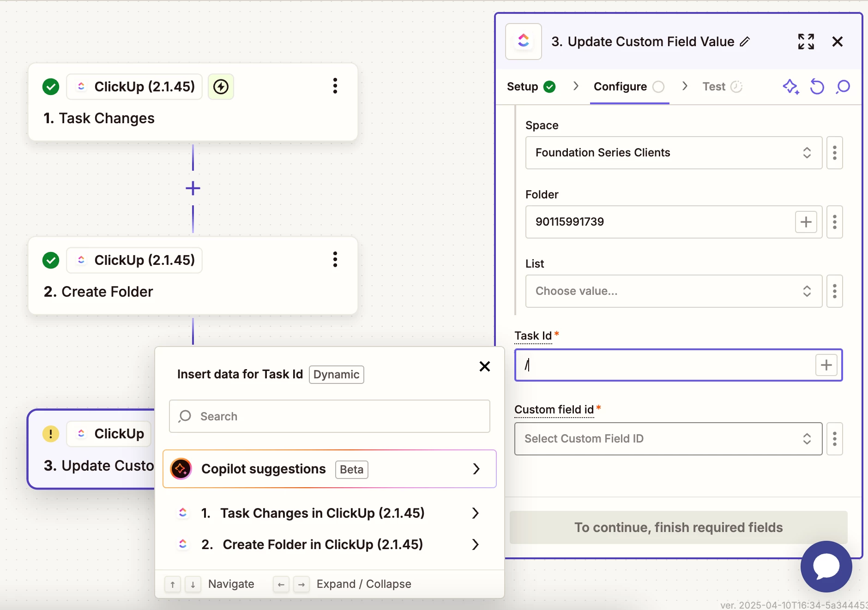Expand Create Folder in ClickUp data source
Image resolution: width=868 pixels, height=610 pixels.
point(330,544)
